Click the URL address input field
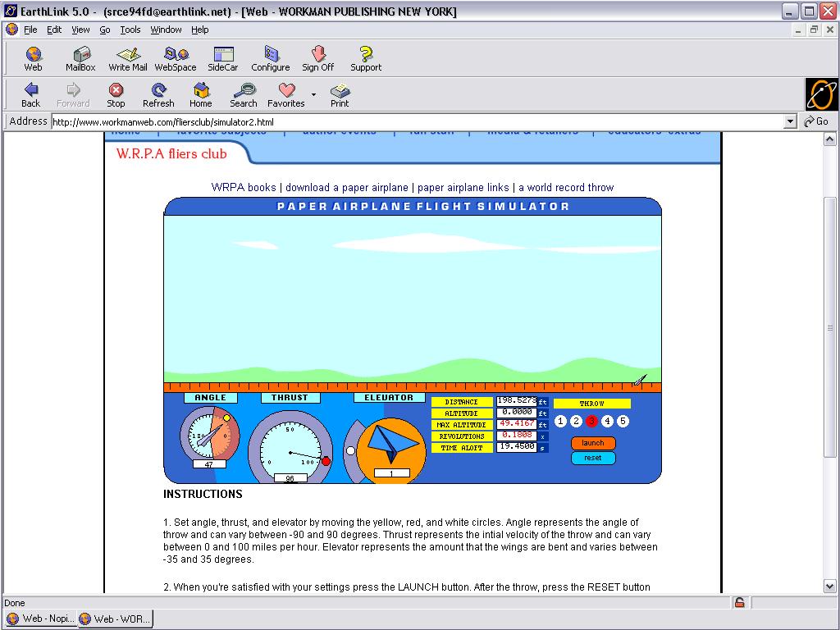The height and width of the screenshot is (630, 840). pyautogui.click(x=410, y=121)
